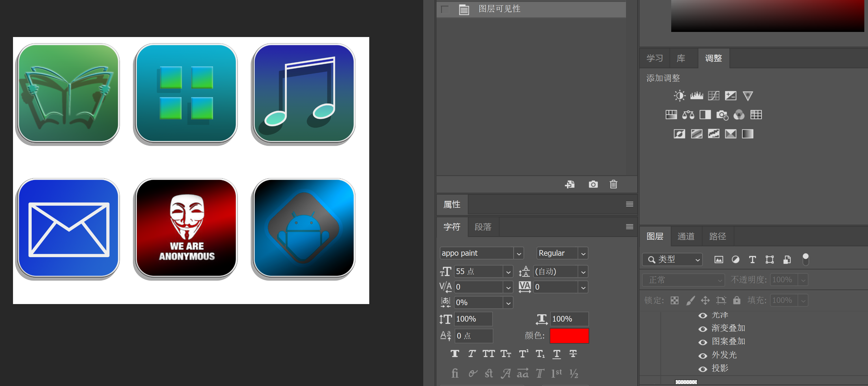Viewport: 868px width, 386px height.
Task: Pick a shade in the color field
Action: (767, 16)
